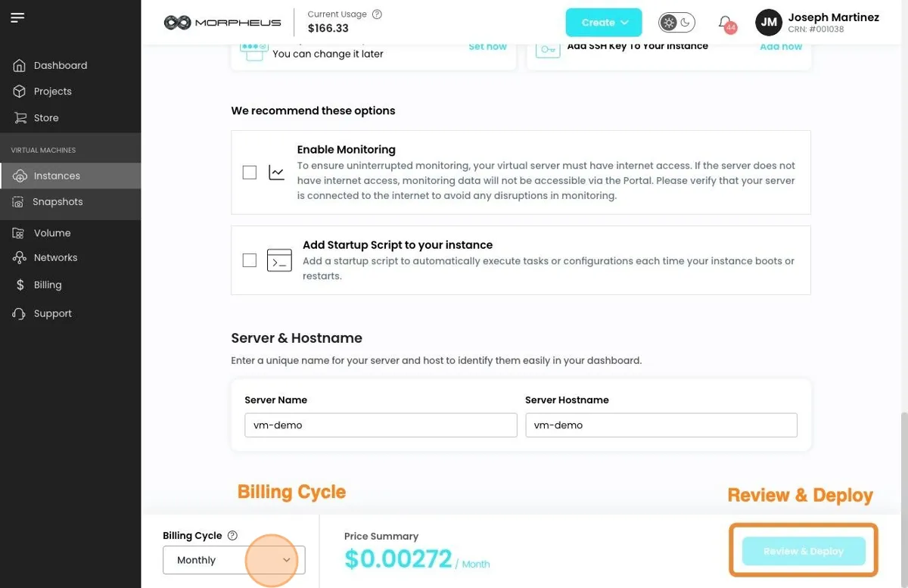908x588 pixels.
Task: Collapse the sidebar with the hamburger icon
Action: tap(17, 17)
